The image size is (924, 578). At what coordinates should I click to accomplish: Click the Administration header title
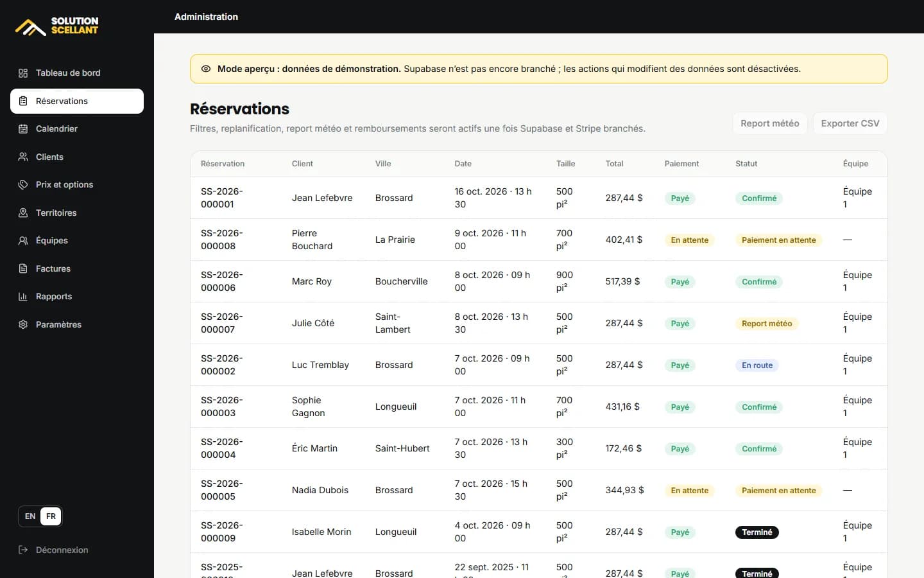(206, 17)
